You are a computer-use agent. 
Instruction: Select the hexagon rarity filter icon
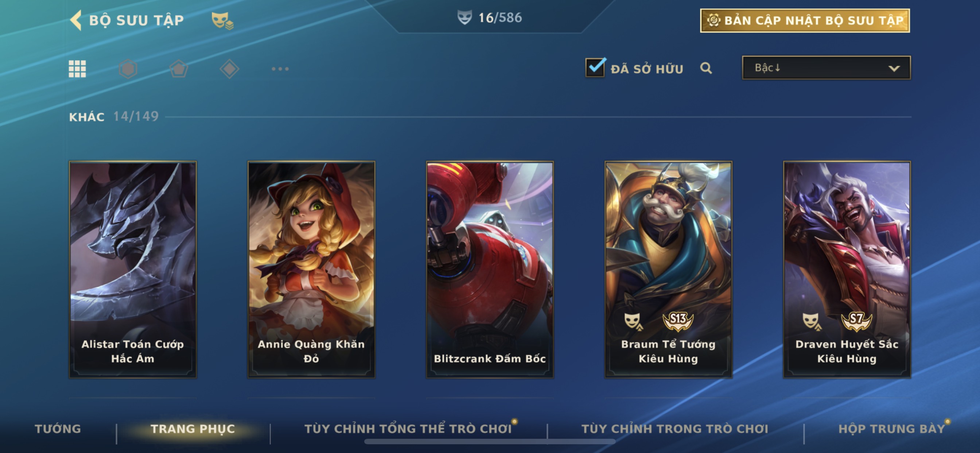pyautogui.click(x=128, y=69)
